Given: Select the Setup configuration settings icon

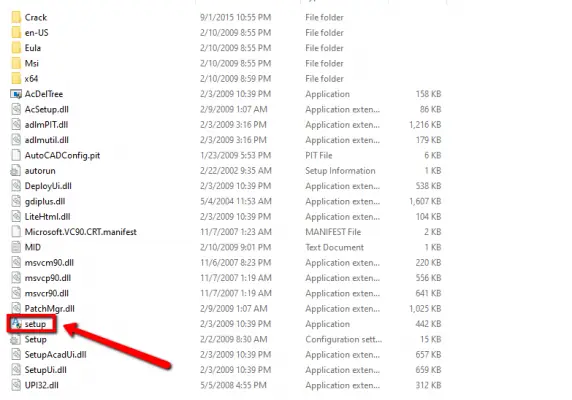Looking at the screenshot, I should coord(16,339).
